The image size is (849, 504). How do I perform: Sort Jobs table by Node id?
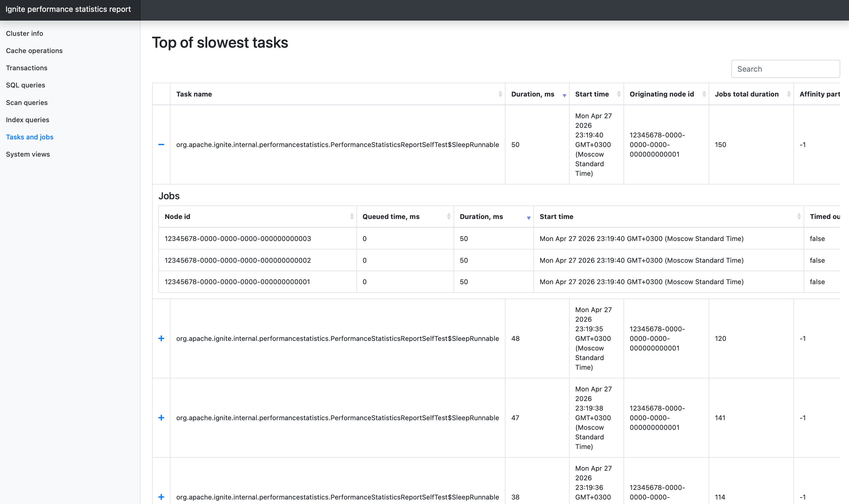tap(257, 217)
